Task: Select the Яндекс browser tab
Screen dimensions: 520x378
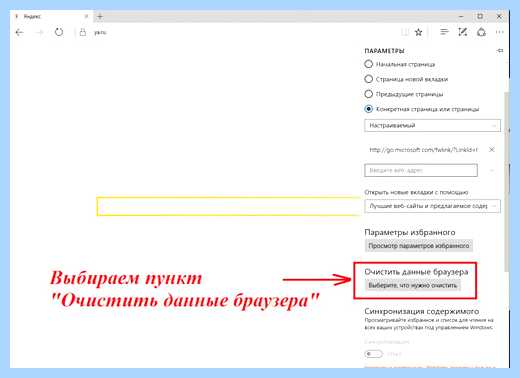Action: [52, 16]
